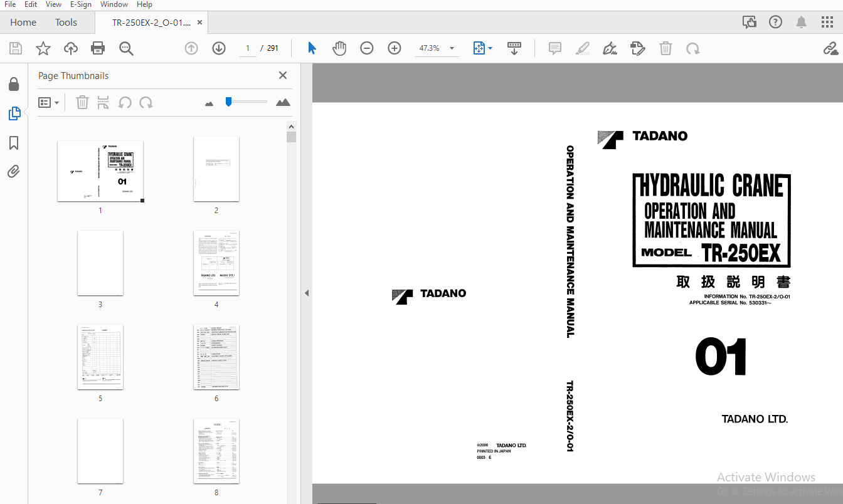Open the Help menu
This screenshot has height=504, width=843.
(x=144, y=4)
